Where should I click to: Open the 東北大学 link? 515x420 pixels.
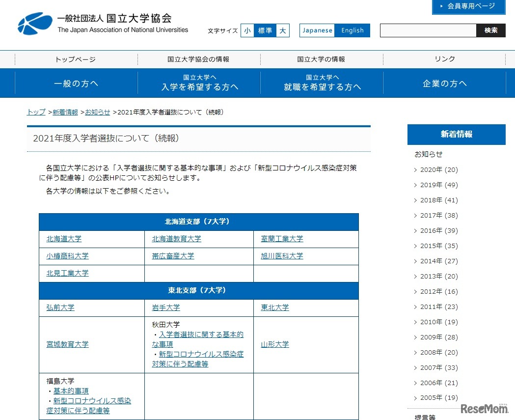(x=274, y=308)
